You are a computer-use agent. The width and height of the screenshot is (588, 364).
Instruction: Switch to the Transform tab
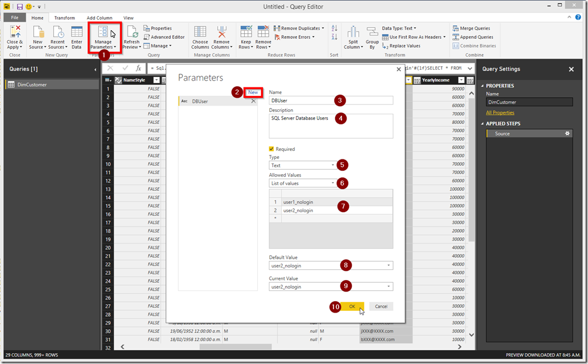pyautogui.click(x=65, y=18)
